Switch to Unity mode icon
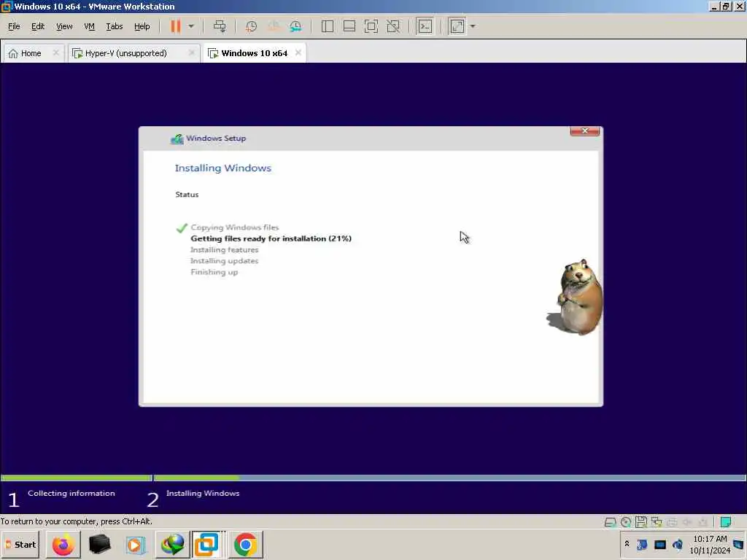This screenshot has height=560, width=747. [x=393, y=26]
